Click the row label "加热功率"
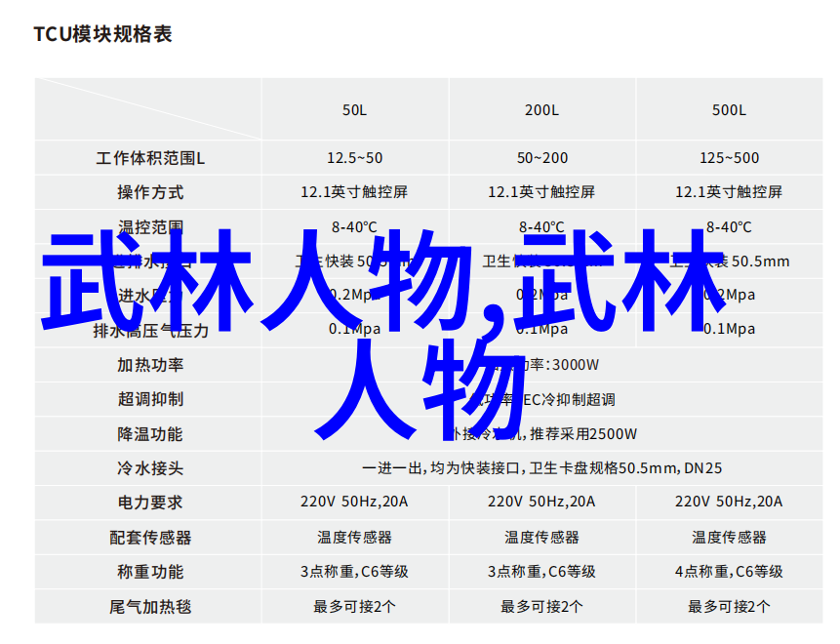The height and width of the screenshot is (644, 840). point(150,365)
